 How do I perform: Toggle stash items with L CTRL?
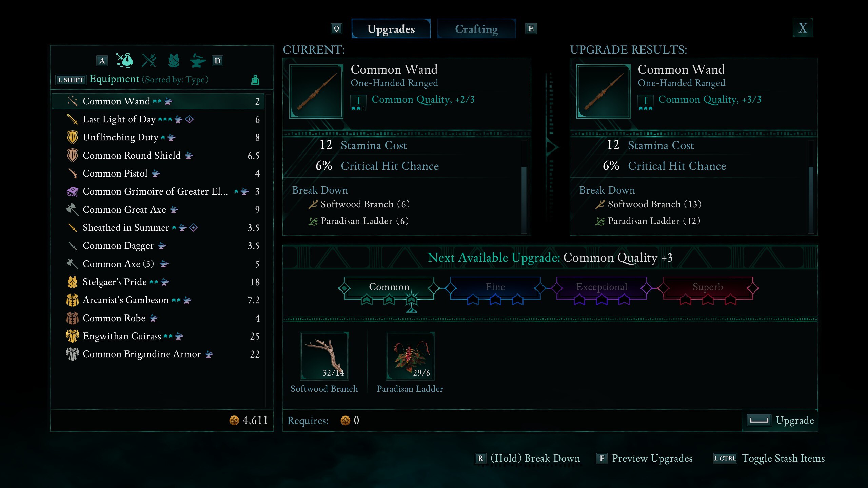[768, 458]
